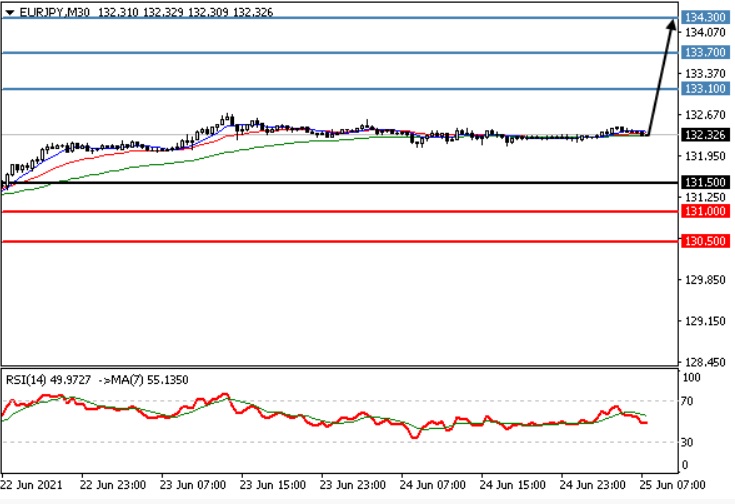The height and width of the screenshot is (504, 735).
Task: Click the MA(7) 55.1350 indicator label
Action: [149, 380]
